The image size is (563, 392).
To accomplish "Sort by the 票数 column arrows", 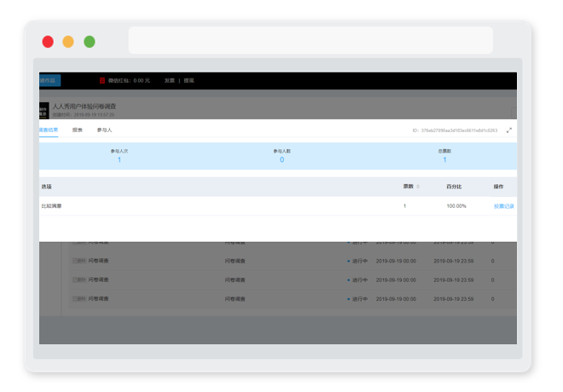I will [418, 187].
